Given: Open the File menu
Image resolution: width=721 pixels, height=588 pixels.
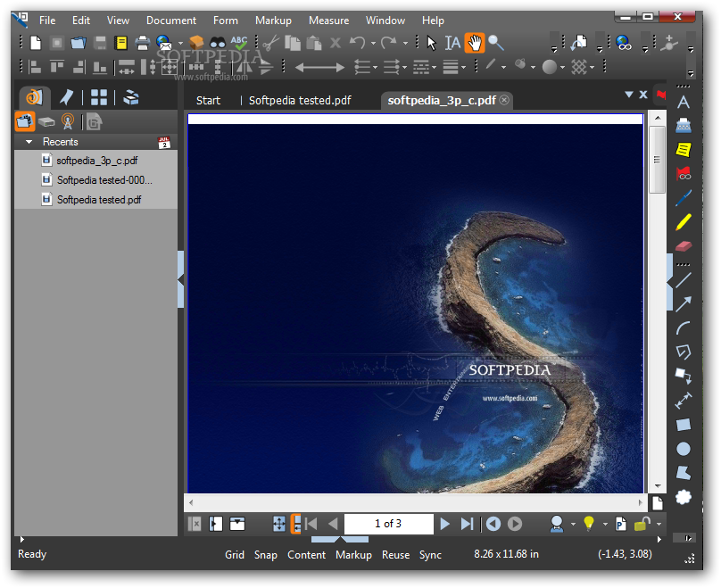Looking at the screenshot, I should tap(47, 21).
